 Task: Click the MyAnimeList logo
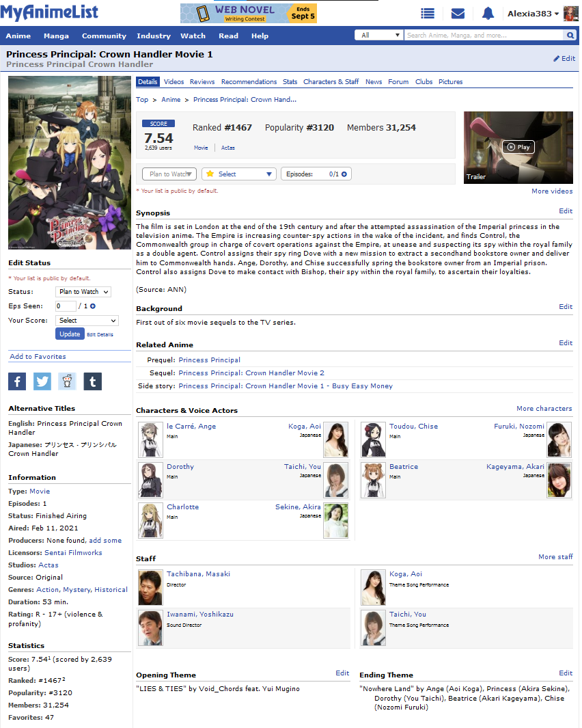[49, 12]
